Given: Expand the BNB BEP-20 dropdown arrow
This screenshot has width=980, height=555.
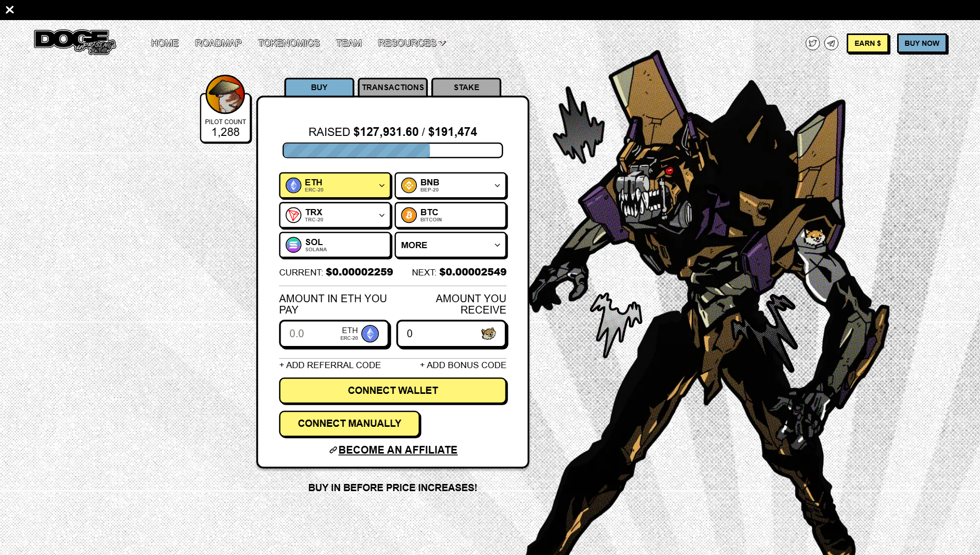Looking at the screenshot, I should (497, 185).
